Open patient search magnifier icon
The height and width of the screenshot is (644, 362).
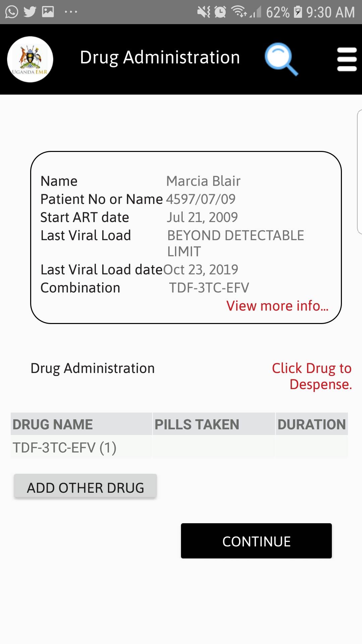[x=281, y=59]
